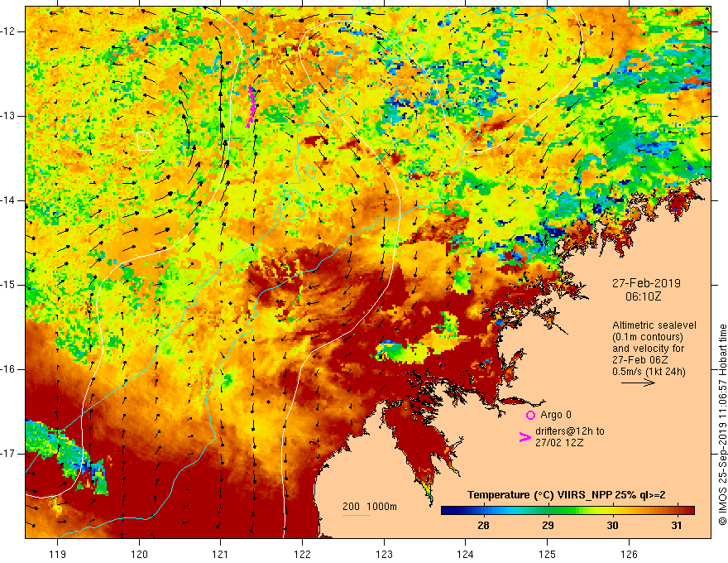The height and width of the screenshot is (563, 728).
Task: Click the longitude axis label 122
Action: [x=302, y=554]
